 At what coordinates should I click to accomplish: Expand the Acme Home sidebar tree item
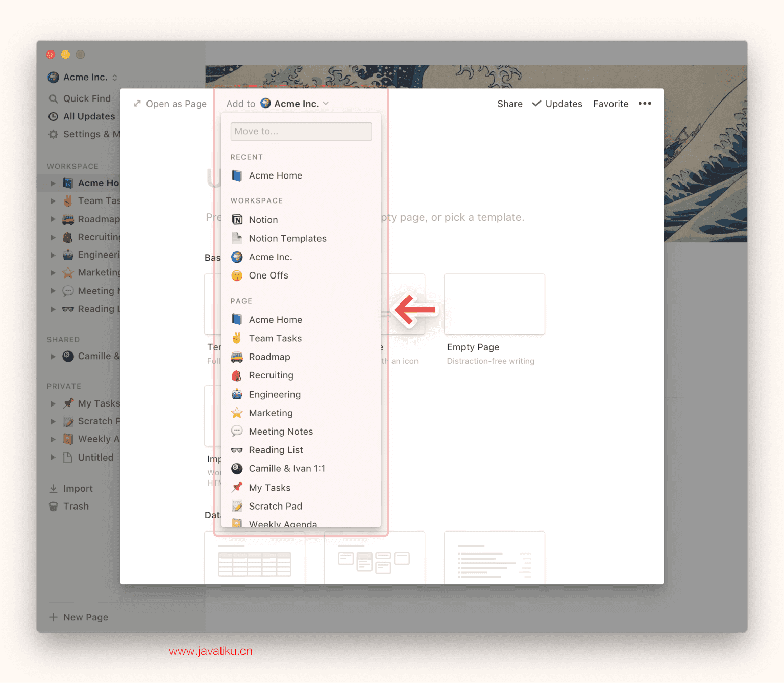click(53, 183)
